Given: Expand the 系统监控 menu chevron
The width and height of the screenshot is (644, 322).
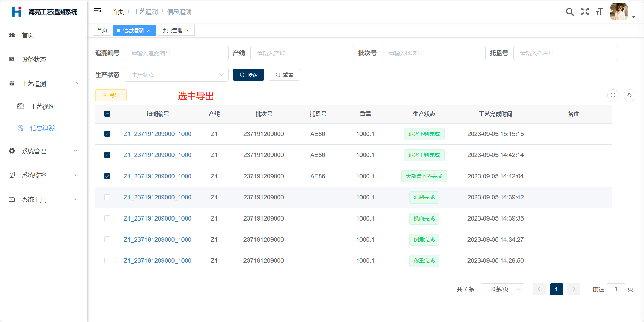Looking at the screenshot, I should 75,175.
